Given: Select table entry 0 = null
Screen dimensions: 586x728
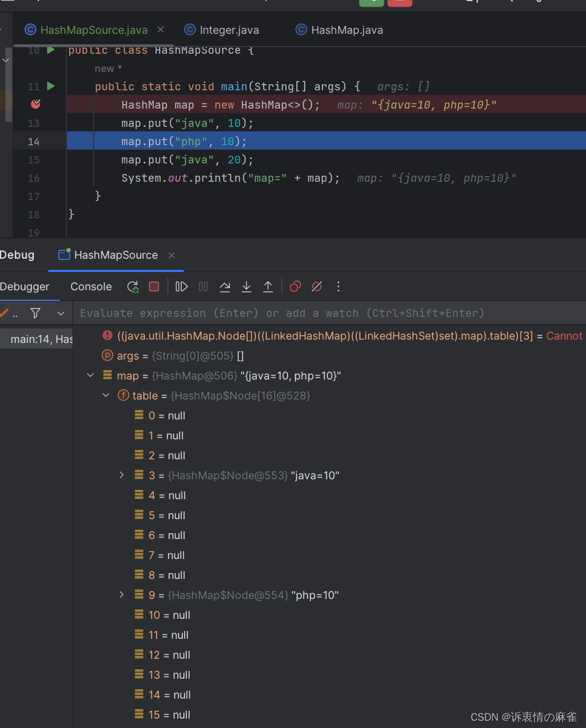Looking at the screenshot, I should (x=330, y=416).
